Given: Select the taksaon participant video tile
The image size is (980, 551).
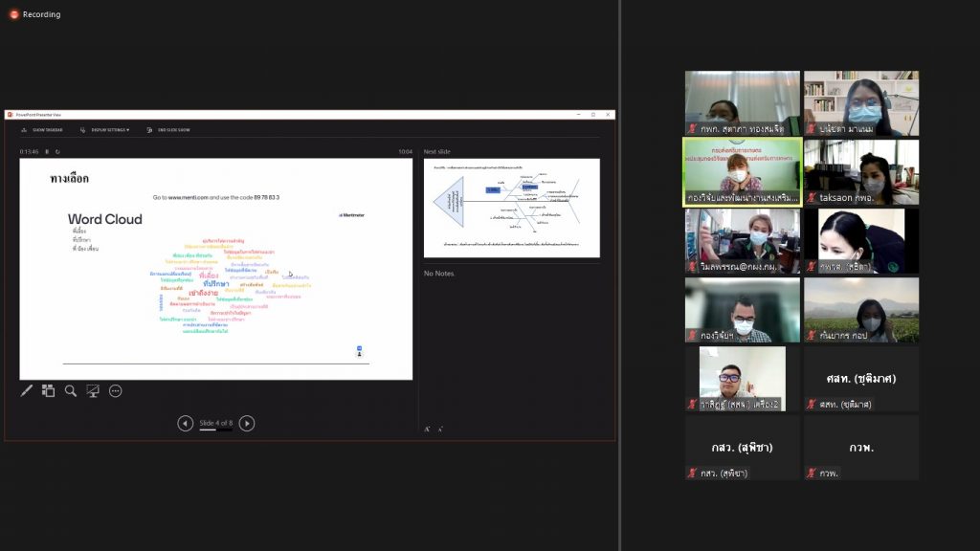Looking at the screenshot, I should coord(860,172).
